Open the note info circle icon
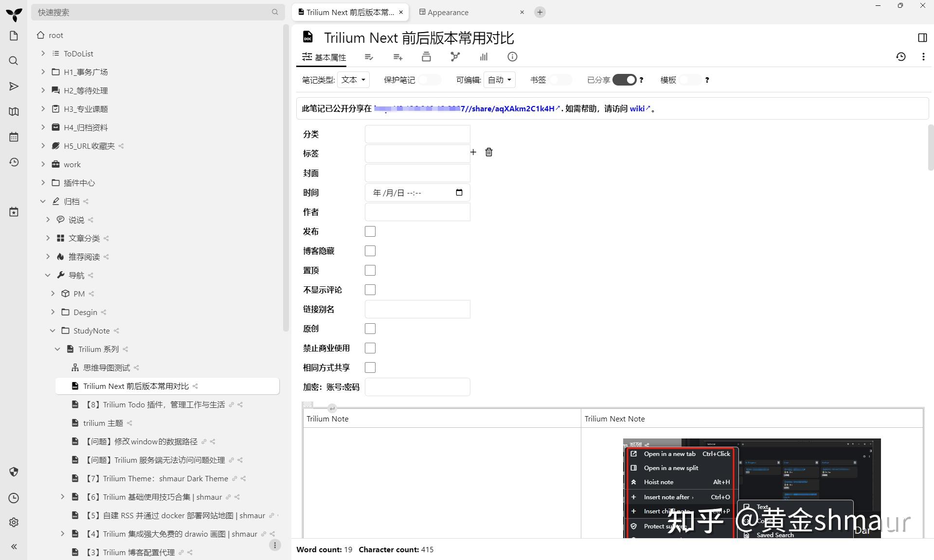Viewport: 934px width, 560px height. 512,57
